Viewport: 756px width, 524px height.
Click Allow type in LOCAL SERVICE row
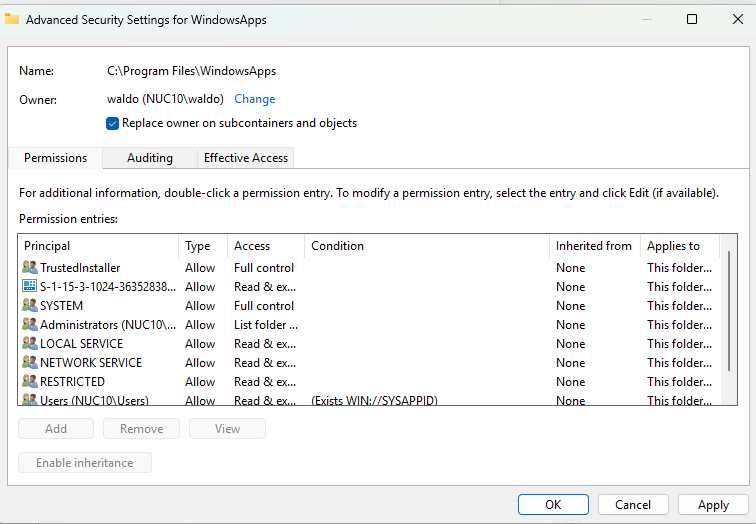click(200, 344)
